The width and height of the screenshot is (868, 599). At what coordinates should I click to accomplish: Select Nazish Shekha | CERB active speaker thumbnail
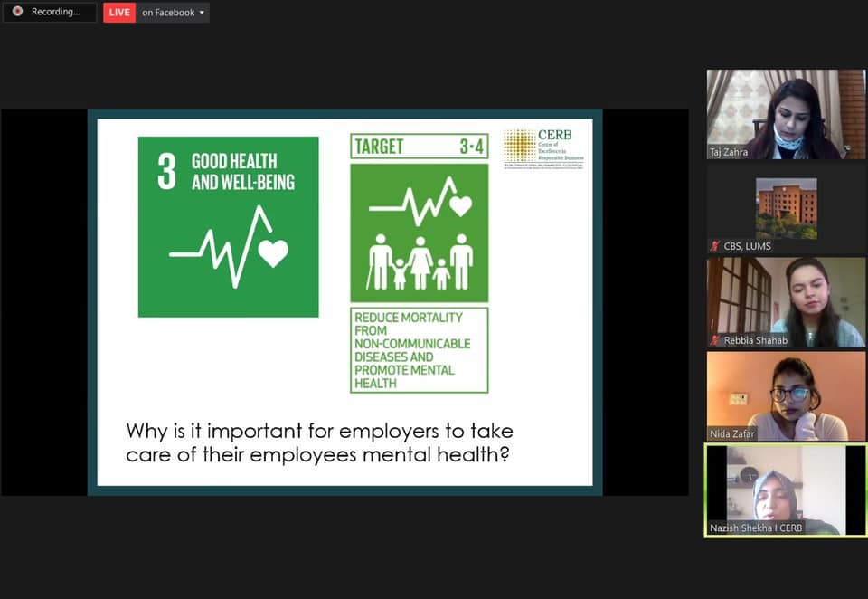coord(786,490)
